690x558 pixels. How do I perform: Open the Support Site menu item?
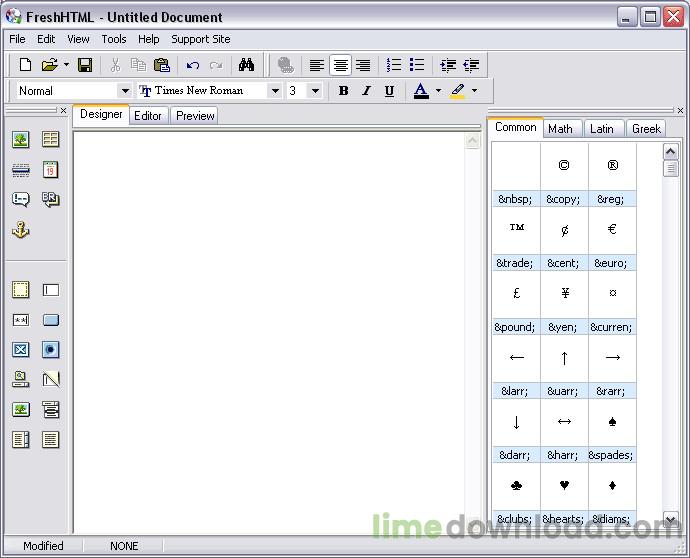[x=201, y=39]
